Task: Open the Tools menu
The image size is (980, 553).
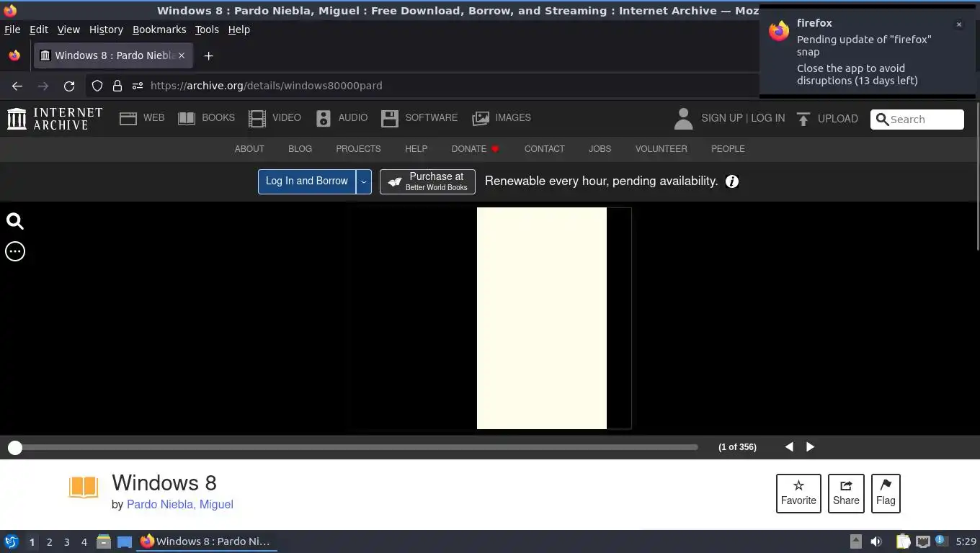Action: [207, 30]
